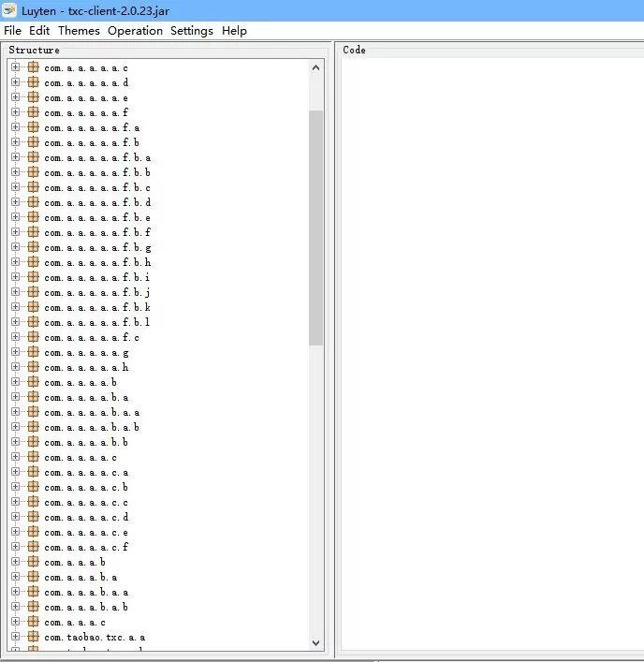644x662 pixels.
Task: Click Structure panel scroll down arrow
Action: (x=315, y=642)
